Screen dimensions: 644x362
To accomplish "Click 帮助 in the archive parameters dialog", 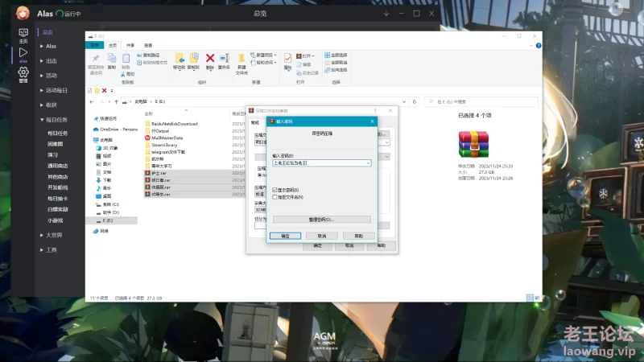I will tap(382, 246).
